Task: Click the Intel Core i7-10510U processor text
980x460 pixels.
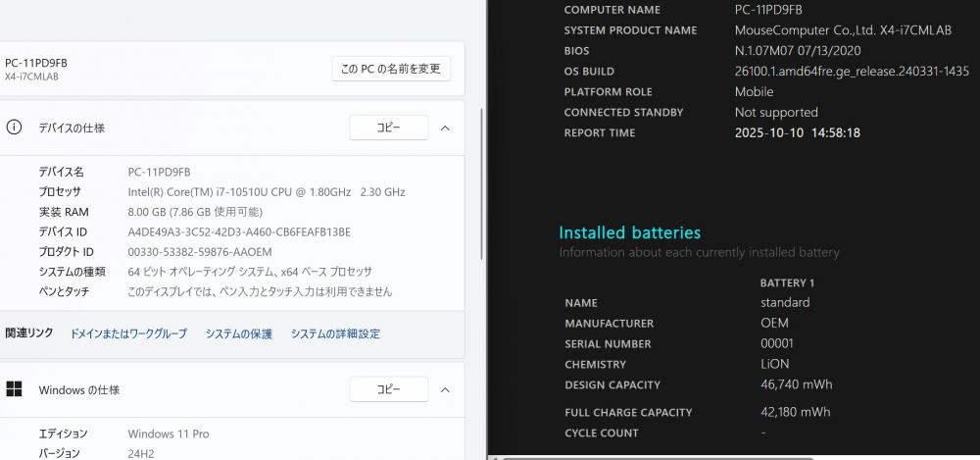Action: (266, 191)
